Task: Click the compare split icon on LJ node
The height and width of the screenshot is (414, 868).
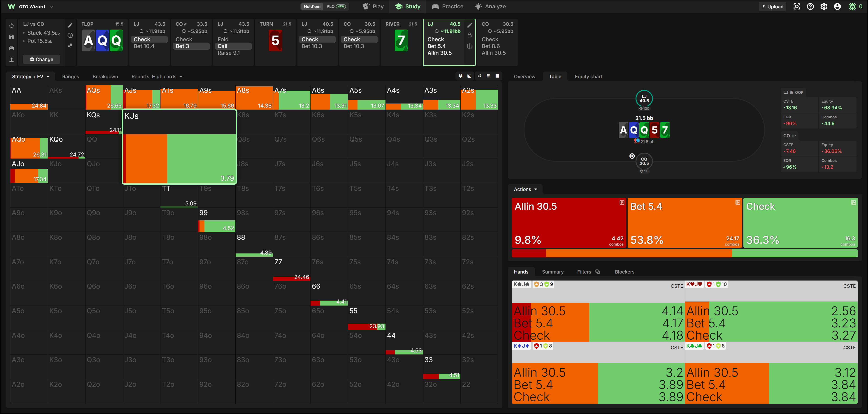Action: pyautogui.click(x=470, y=46)
